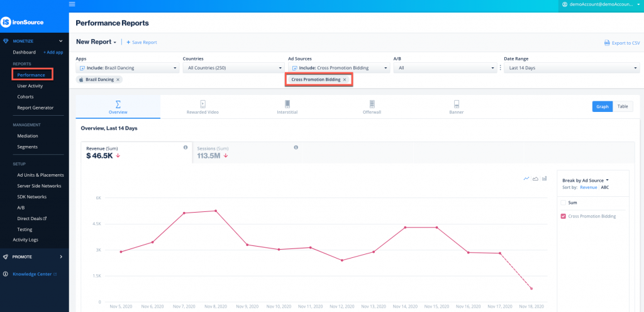The width and height of the screenshot is (644, 312).
Task: Sort breakdown by ABC
Action: [605, 187]
